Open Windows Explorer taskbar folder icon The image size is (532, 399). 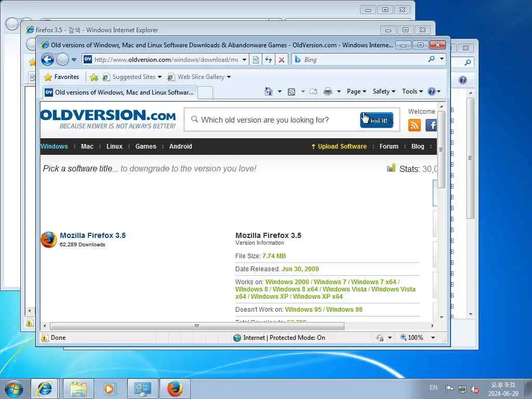point(78,389)
